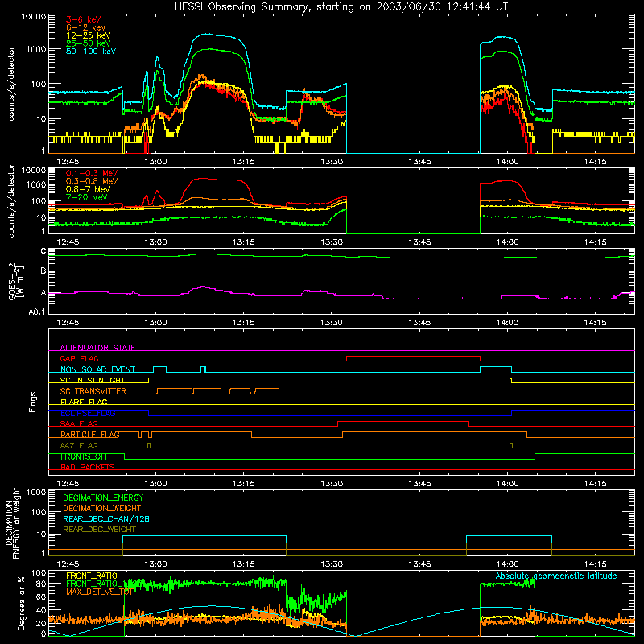644x644 pixels.
Task: Select the SC_TRANSMITTER flag label
Action: (x=93, y=391)
